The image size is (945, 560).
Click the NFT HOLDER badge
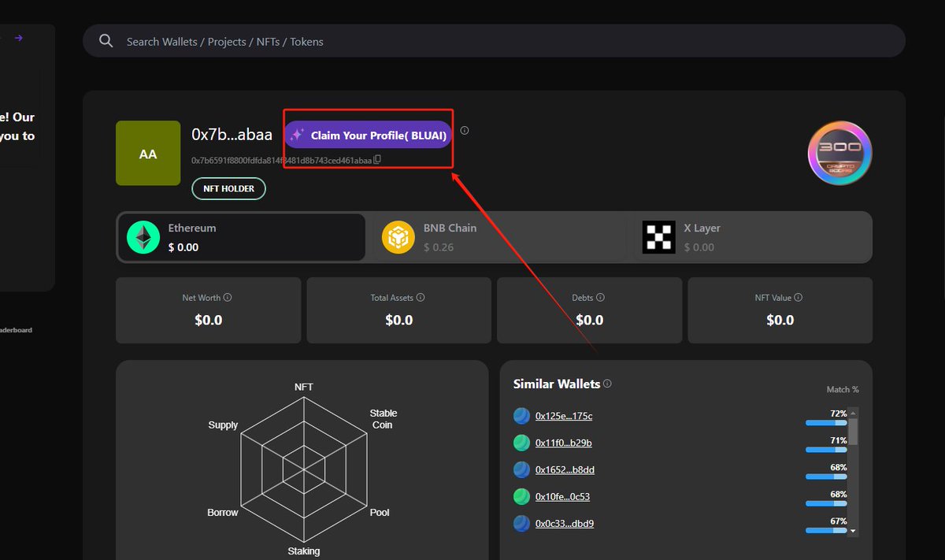(x=228, y=189)
